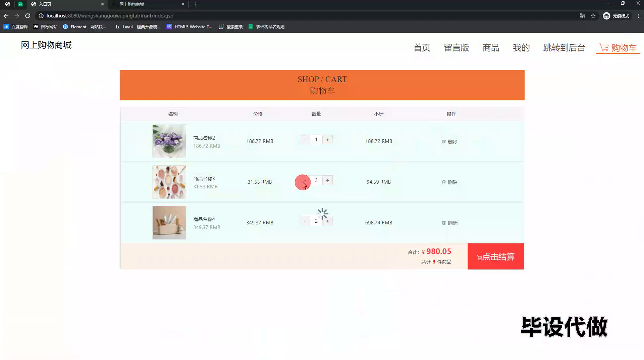Screen dimensions: 644x360
Task: Click the address bar URL field
Action: [x=302, y=16]
